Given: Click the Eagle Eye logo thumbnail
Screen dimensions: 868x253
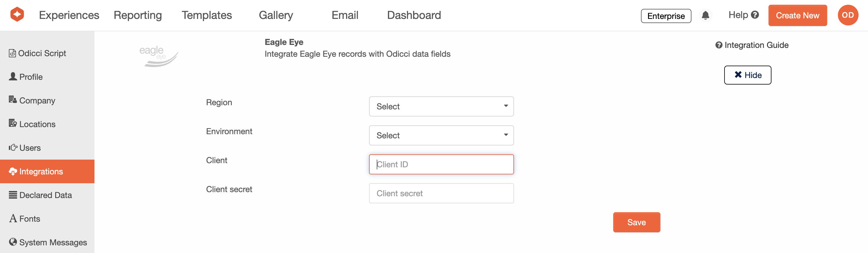Looking at the screenshot, I should click(x=158, y=56).
